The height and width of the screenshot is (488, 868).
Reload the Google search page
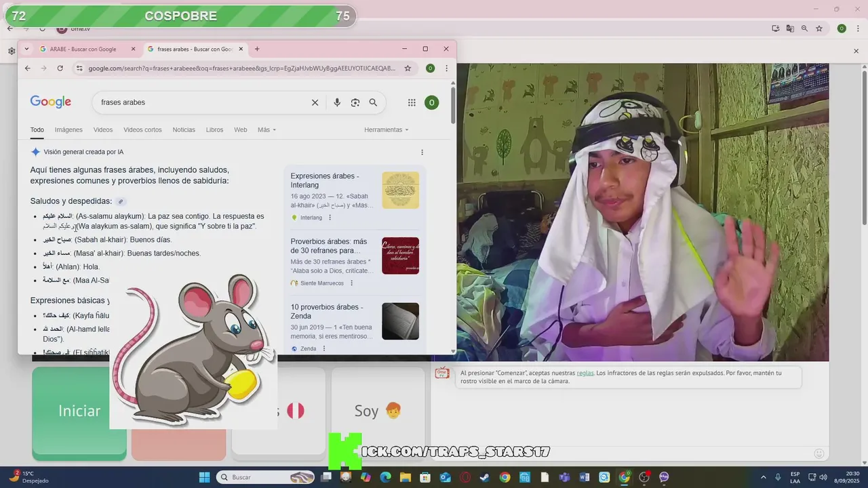(60, 68)
